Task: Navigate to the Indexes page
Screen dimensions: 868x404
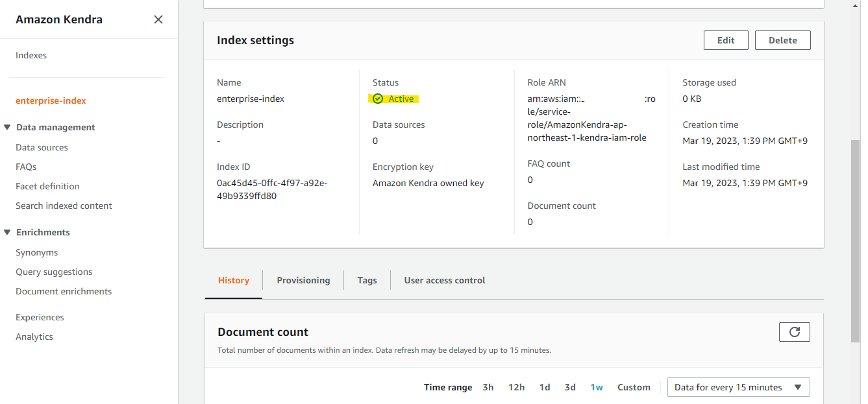Action: pyautogui.click(x=31, y=55)
